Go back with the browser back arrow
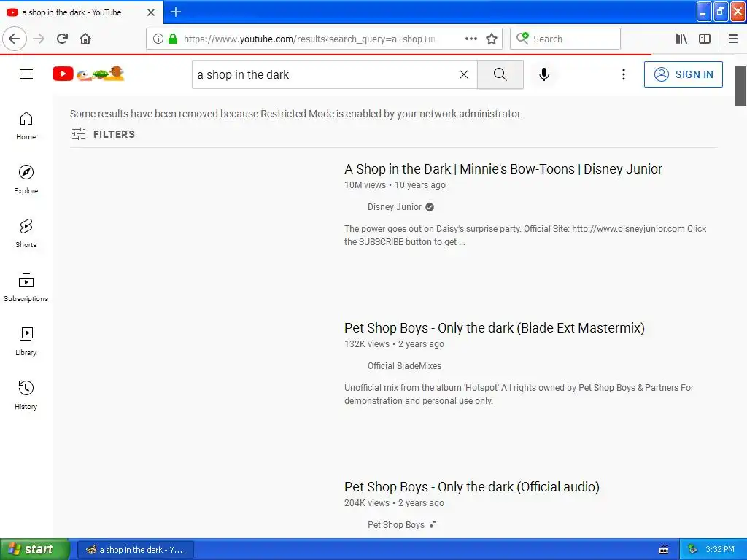The height and width of the screenshot is (560, 747). [x=15, y=39]
